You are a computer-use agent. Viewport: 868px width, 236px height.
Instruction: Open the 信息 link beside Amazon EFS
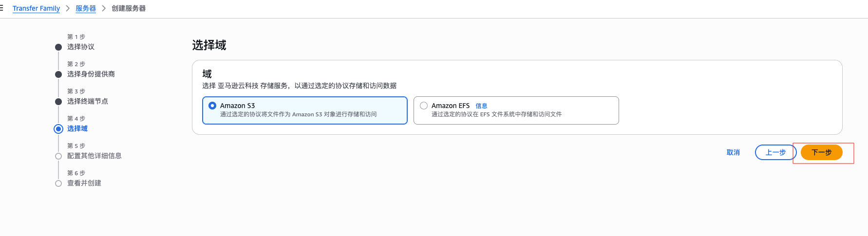(481, 106)
